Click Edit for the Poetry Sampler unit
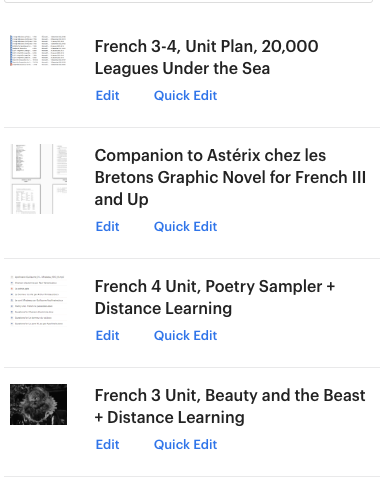This screenshot has width=380, height=477. click(107, 336)
